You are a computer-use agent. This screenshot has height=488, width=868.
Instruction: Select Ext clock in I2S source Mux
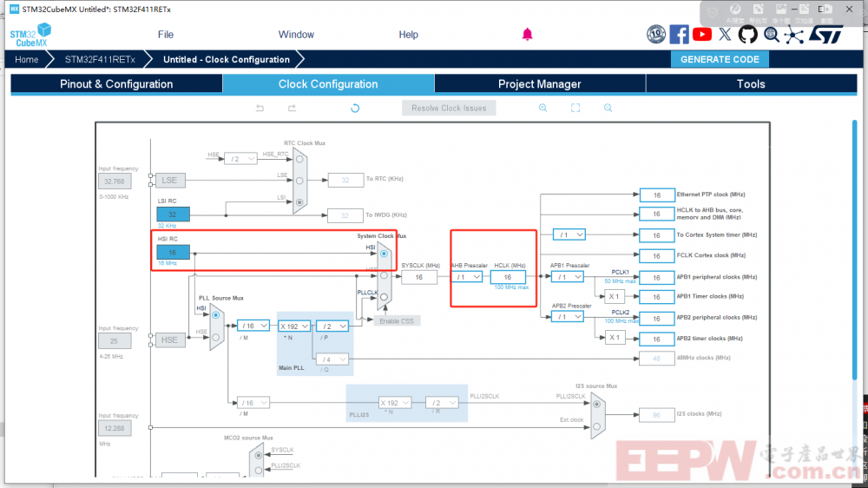[597, 426]
